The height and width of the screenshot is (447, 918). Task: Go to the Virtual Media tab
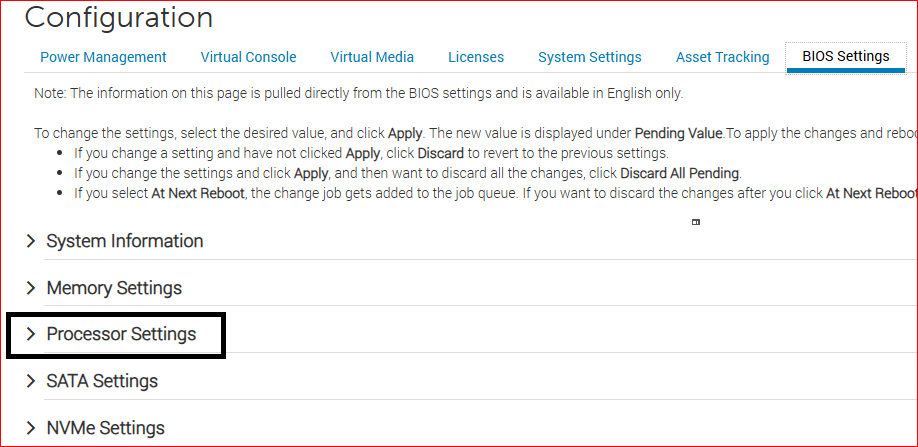(372, 57)
